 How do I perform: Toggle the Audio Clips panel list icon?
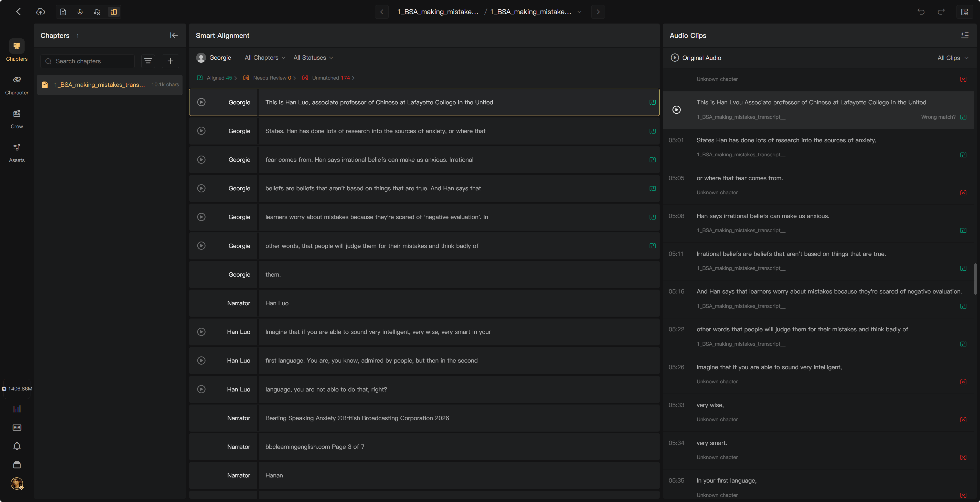click(x=965, y=35)
